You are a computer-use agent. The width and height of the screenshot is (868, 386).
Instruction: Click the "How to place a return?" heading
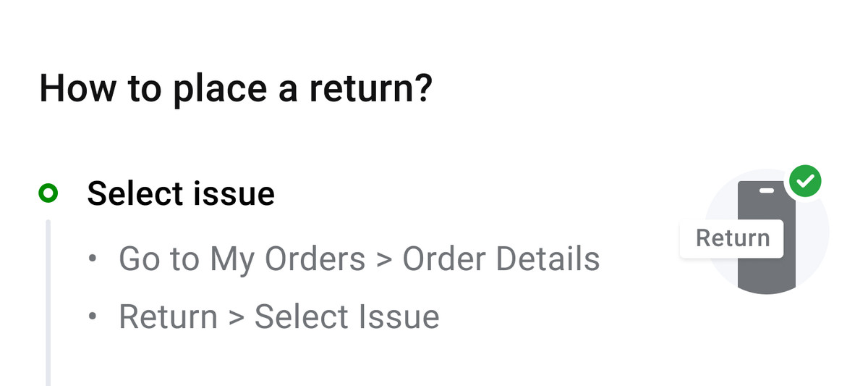pos(236,88)
